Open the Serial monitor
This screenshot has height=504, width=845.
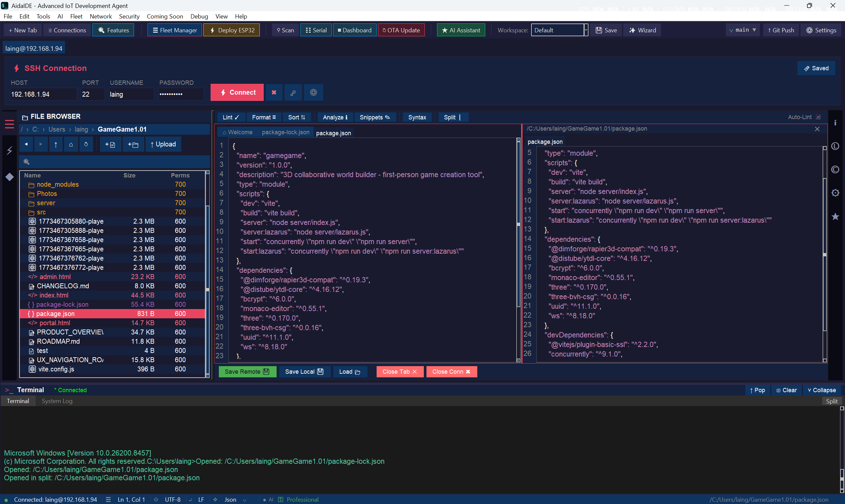[316, 30]
